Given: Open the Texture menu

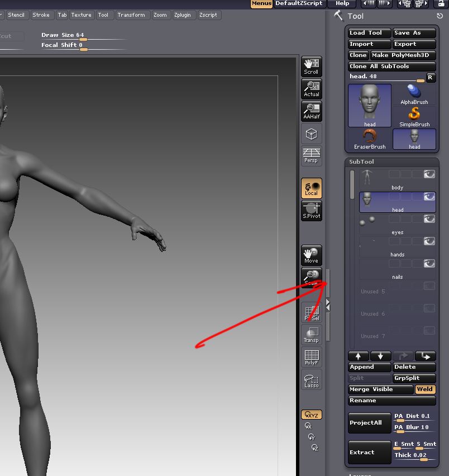Looking at the screenshot, I should [x=81, y=15].
